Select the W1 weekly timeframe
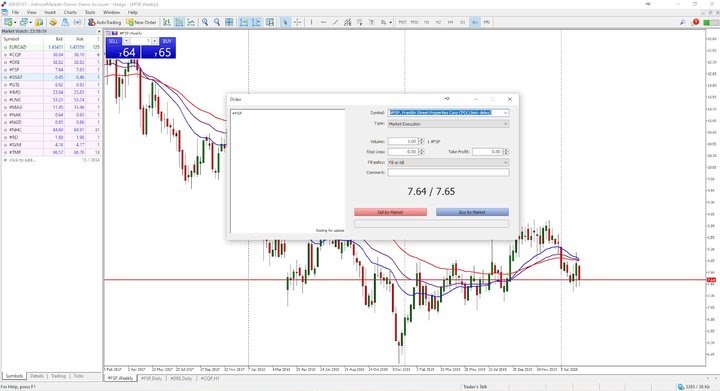 tap(474, 22)
